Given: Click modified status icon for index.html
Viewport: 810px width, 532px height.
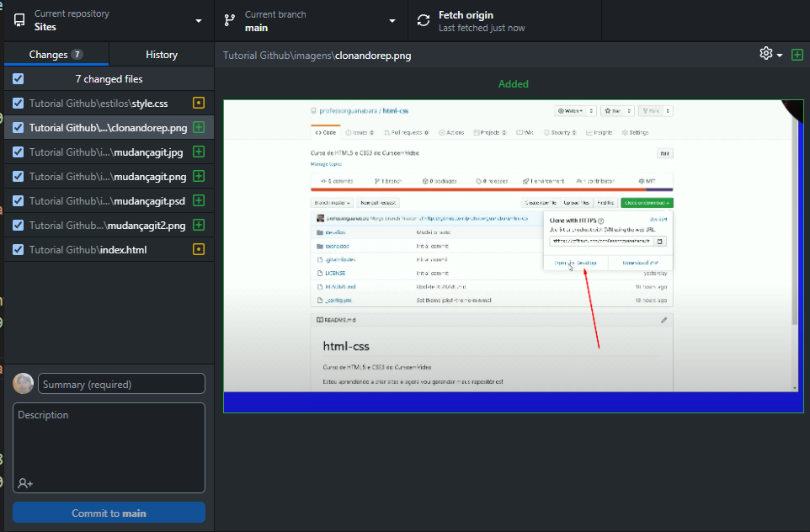Looking at the screenshot, I should (199, 249).
